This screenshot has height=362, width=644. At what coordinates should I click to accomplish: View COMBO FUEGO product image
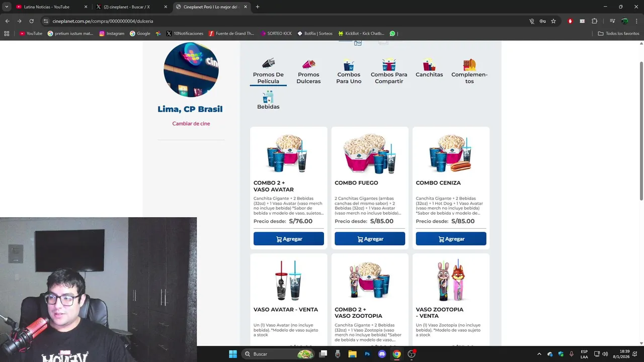pos(370,153)
